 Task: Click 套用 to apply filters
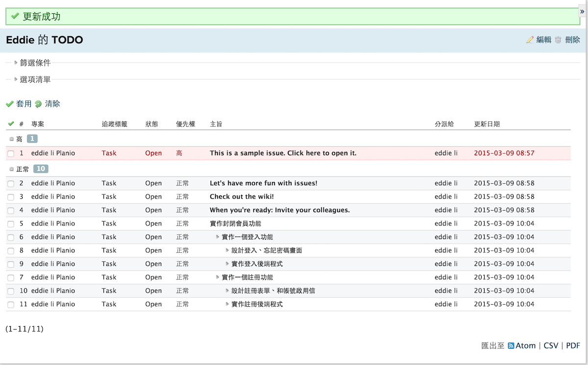24,104
